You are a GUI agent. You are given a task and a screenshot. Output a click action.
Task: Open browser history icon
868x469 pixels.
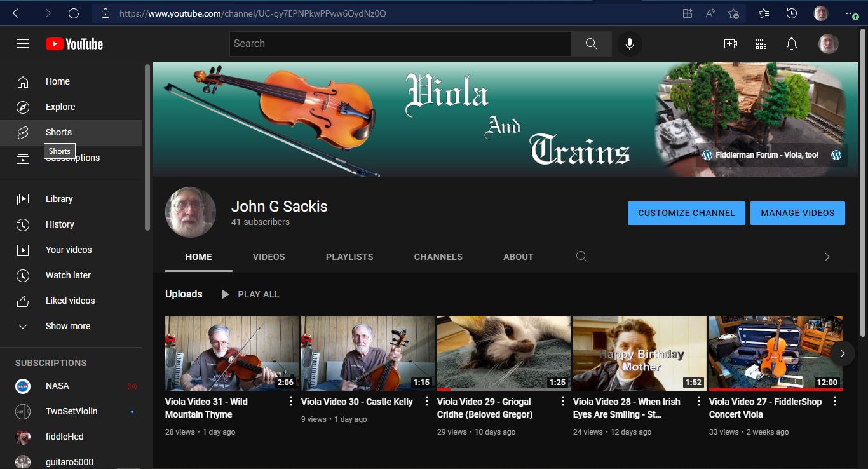(x=792, y=13)
